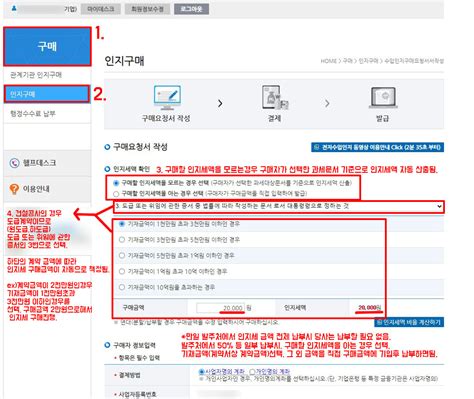Open 관계기관 인지구매 in sidebar
This screenshot has height=399, width=474.
point(36,75)
